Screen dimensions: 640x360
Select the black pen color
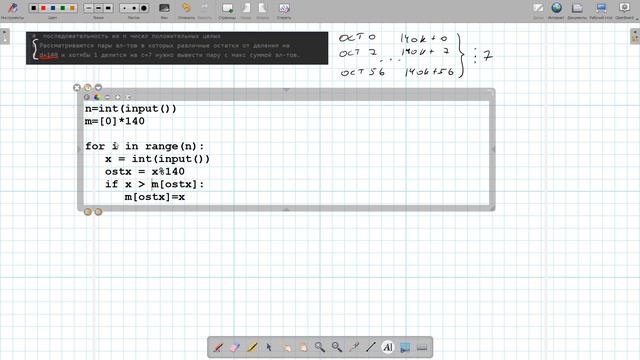pyautogui.click(x=34, y=8)
